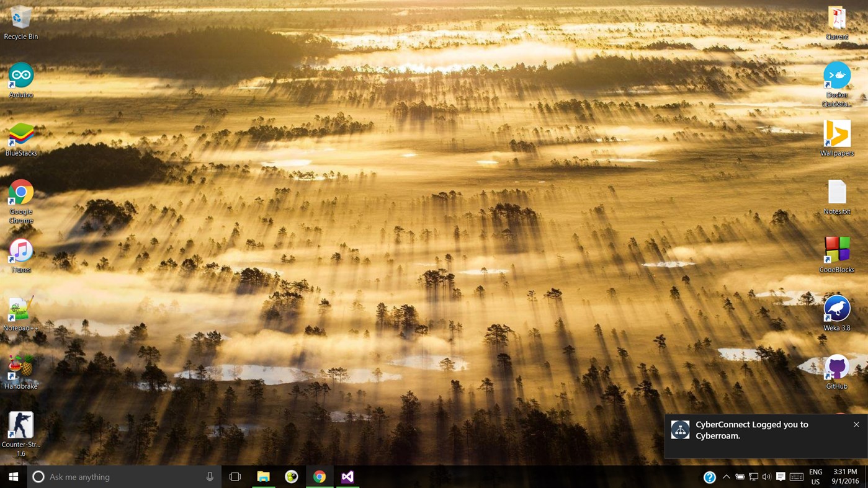Open Task View from the taskbar
868x488 pixels.
(x=235, y=477)
